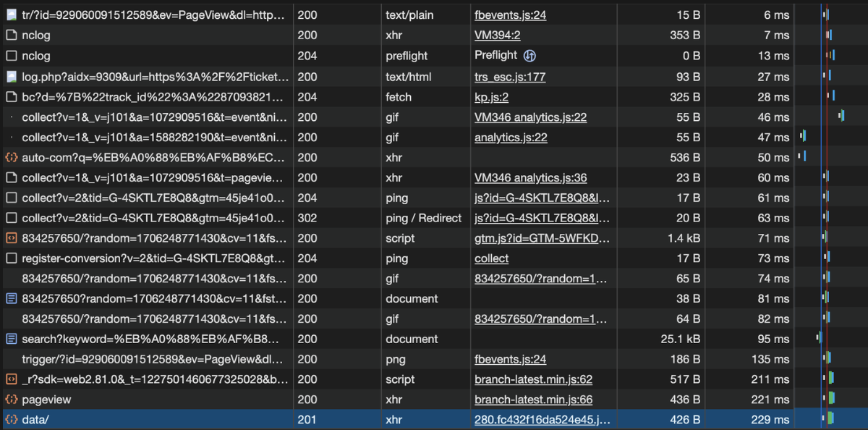Open the 280.fc432f16da524e45.j initiator link
The height and width of the screenshot is (430, 868).
542,419
